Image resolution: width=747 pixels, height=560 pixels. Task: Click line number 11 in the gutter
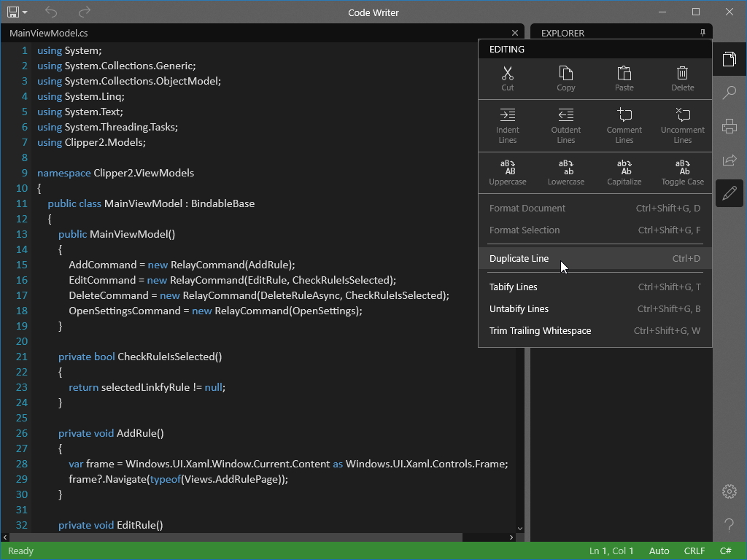click(x=21, y=203)
